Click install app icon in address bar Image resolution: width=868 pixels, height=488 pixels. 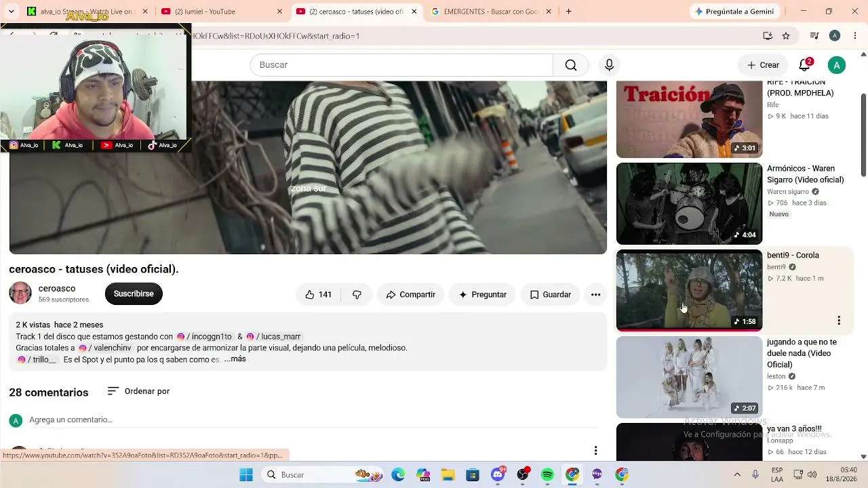tap(768, 36)
